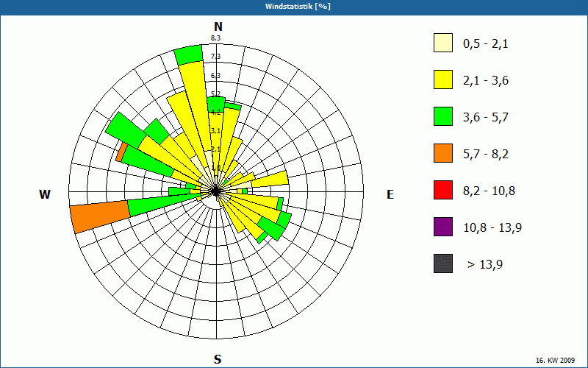Click the legend label '0,5 - 2,1'

click(x=486, y=44)
